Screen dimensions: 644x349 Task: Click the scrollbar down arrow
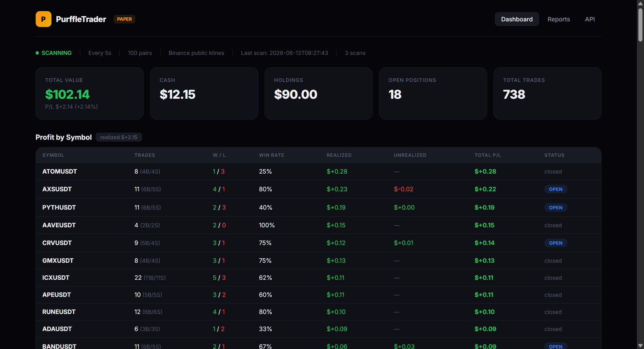640,346
